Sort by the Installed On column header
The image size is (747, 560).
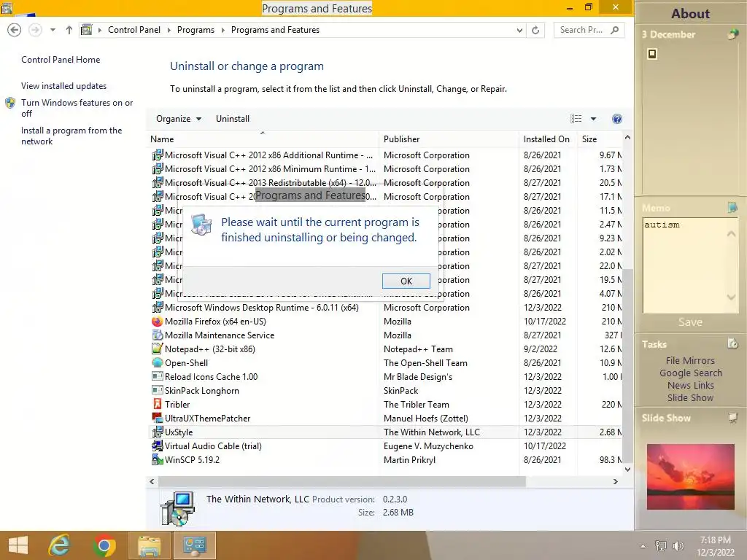coord(547,139)
